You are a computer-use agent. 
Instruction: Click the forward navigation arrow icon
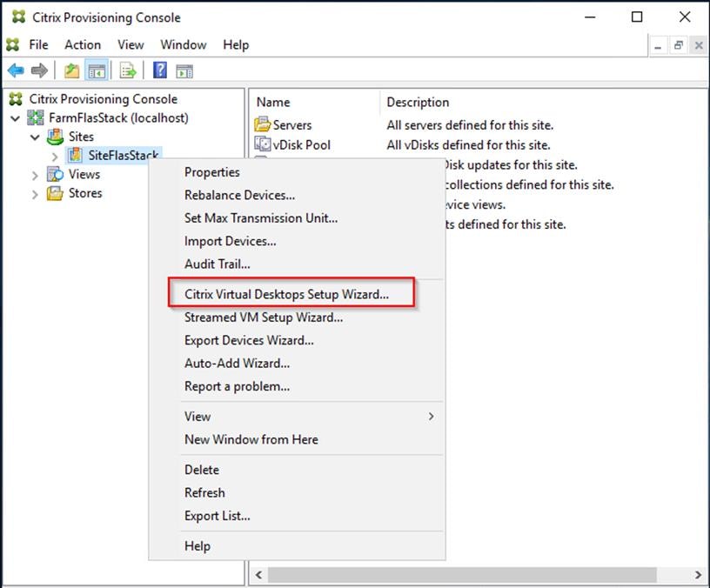click(x=37, y=70)
